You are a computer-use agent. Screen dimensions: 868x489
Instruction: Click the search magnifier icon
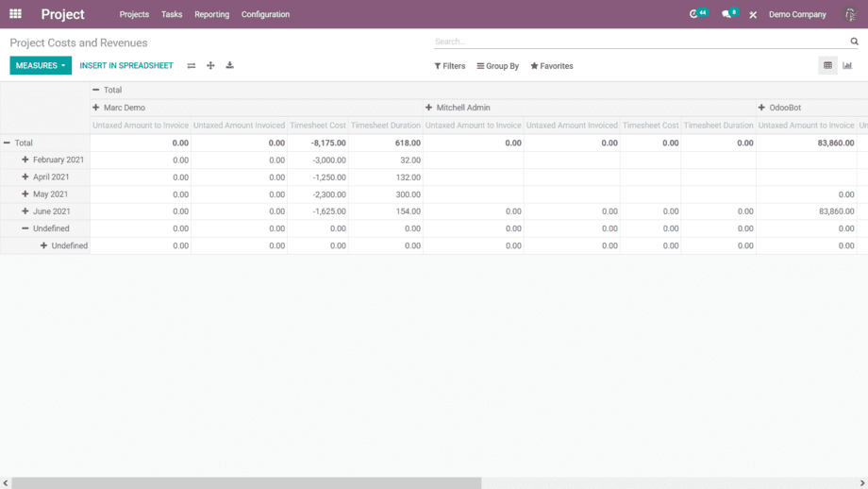point(855,42)
